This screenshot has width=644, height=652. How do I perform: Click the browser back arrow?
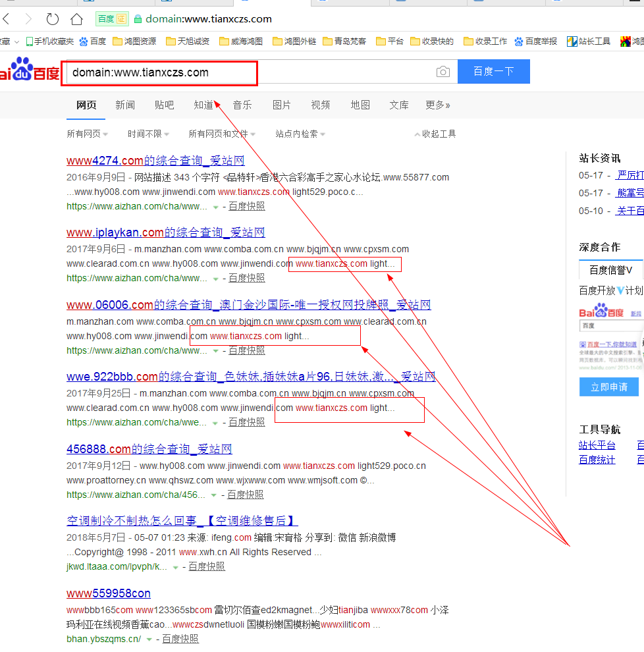point(6,18)
